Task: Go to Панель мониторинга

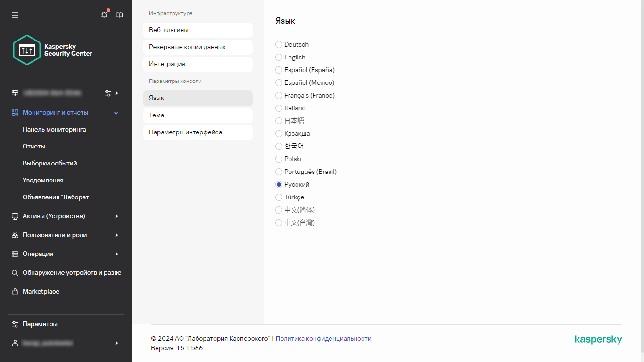Action: 54,130
